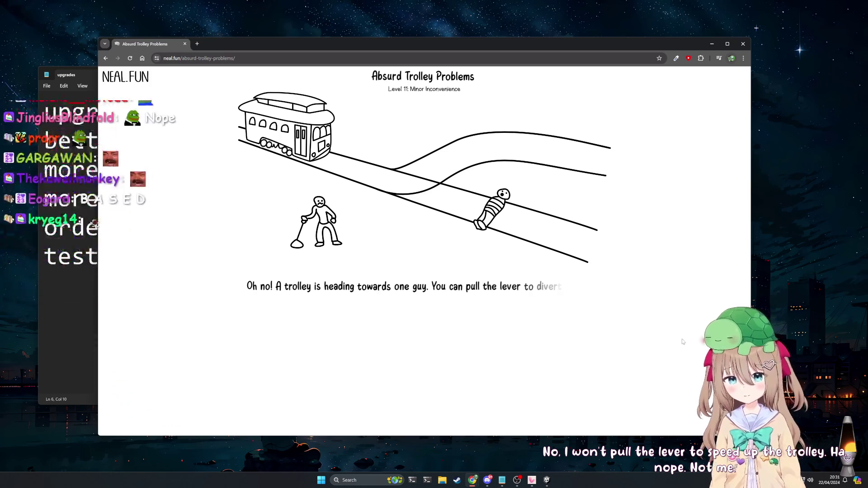This screenshot has height=488, width=868.
Task: Open a new browser tab with the plus button
Action: [x=197, y=43]
